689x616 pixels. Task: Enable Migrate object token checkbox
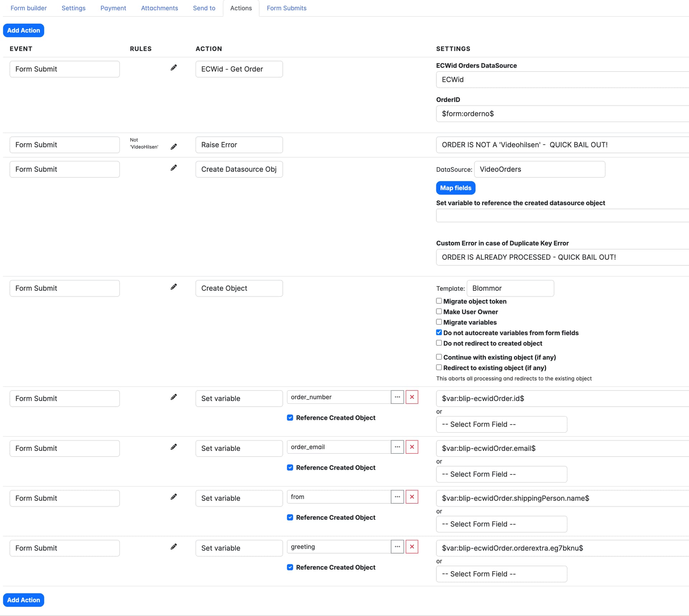(439, 301)
